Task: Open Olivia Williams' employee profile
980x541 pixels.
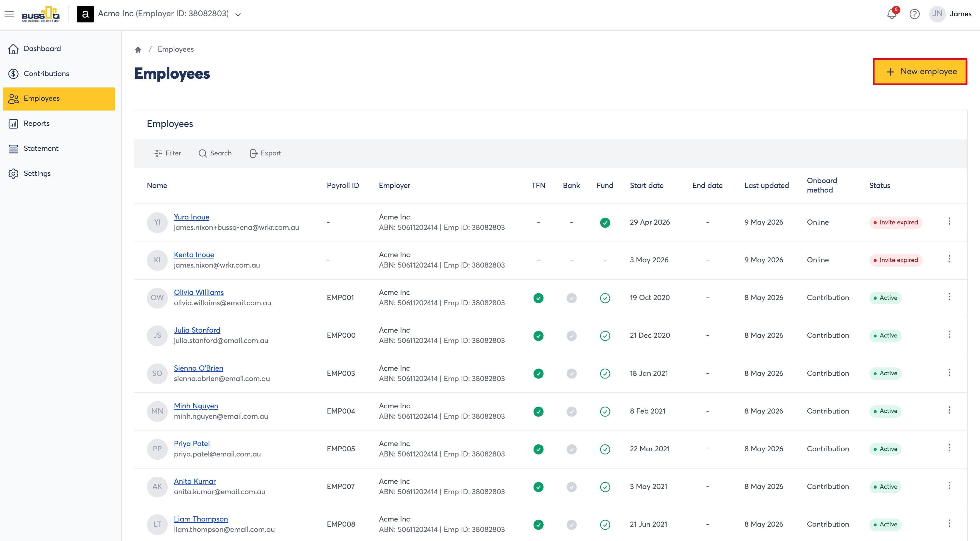Action: point(199,292)
